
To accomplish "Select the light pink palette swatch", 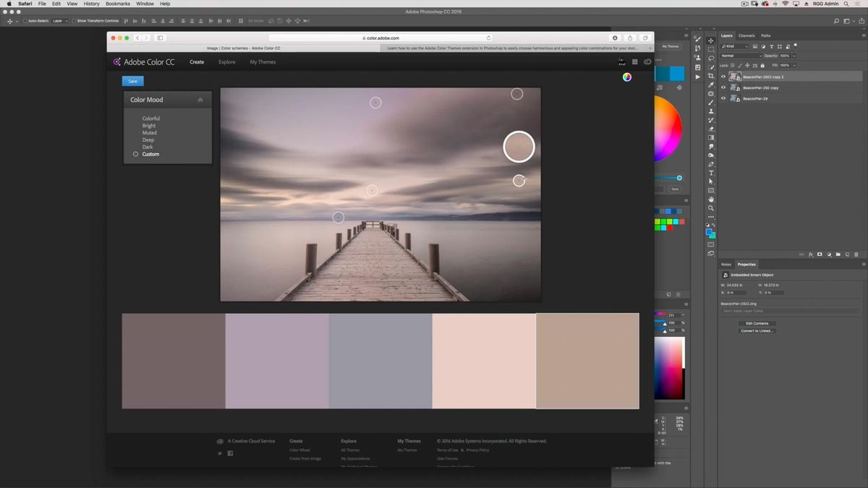I will [484, 361].
